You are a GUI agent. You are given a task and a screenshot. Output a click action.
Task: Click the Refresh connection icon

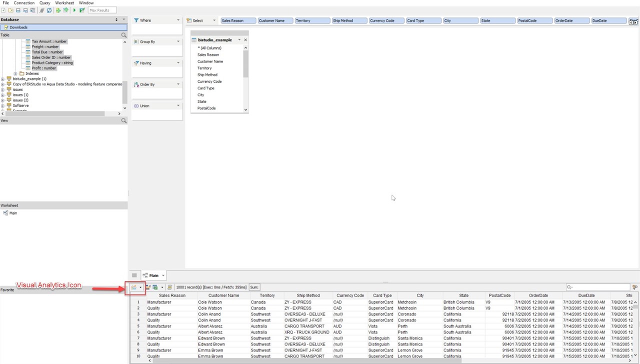click(x=49, y=10)
